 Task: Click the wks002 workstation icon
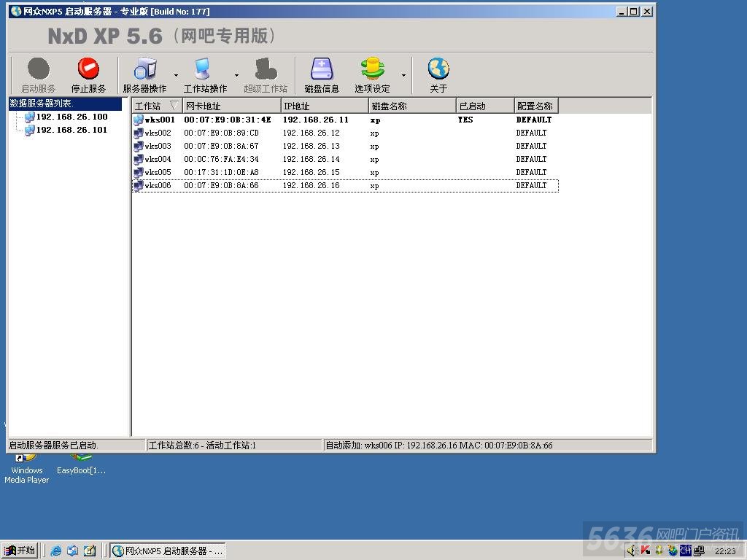coord(139,133)
